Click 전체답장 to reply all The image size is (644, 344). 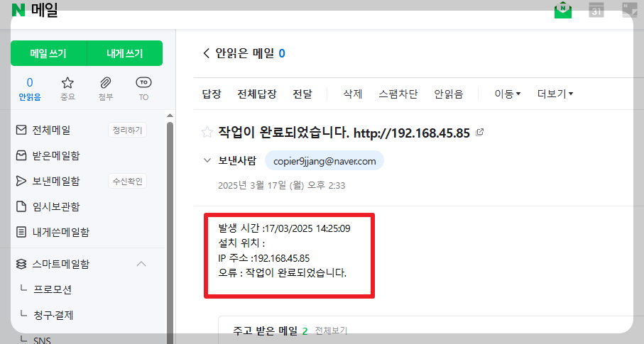pos(257,94)
